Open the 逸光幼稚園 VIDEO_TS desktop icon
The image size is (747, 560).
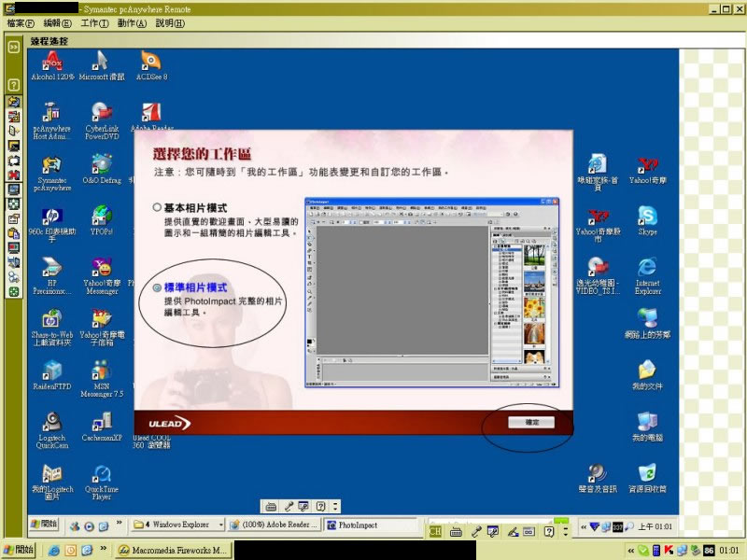click(x=598, y=275)
